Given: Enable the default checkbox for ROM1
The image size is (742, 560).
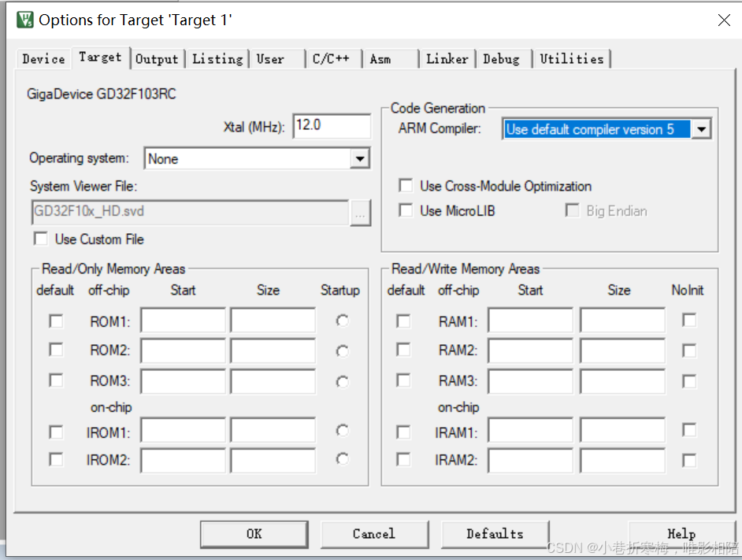Looking at the screenshot, I should (x=55, y=321).
